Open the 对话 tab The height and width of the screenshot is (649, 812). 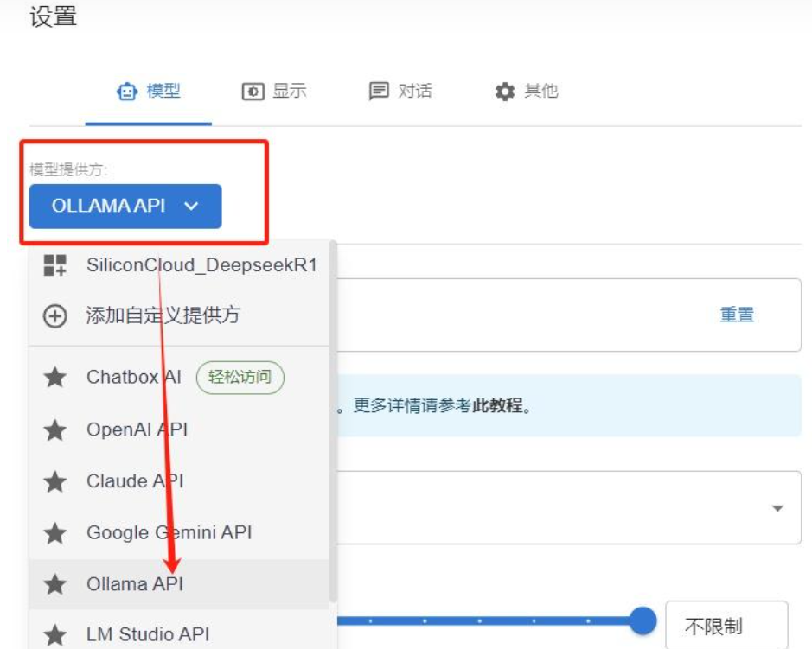pyautogui.click(x=400, y=92)
